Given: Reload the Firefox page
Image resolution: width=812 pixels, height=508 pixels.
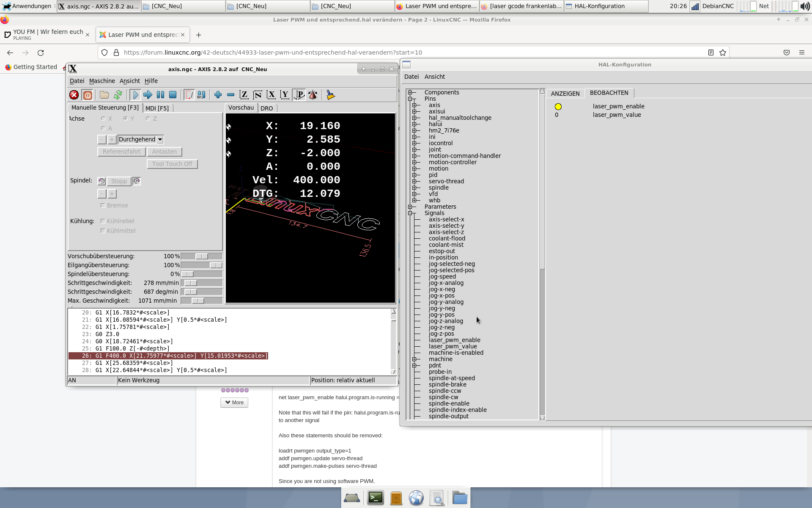Looking at the screenshot, I should [x=41, y=52].
